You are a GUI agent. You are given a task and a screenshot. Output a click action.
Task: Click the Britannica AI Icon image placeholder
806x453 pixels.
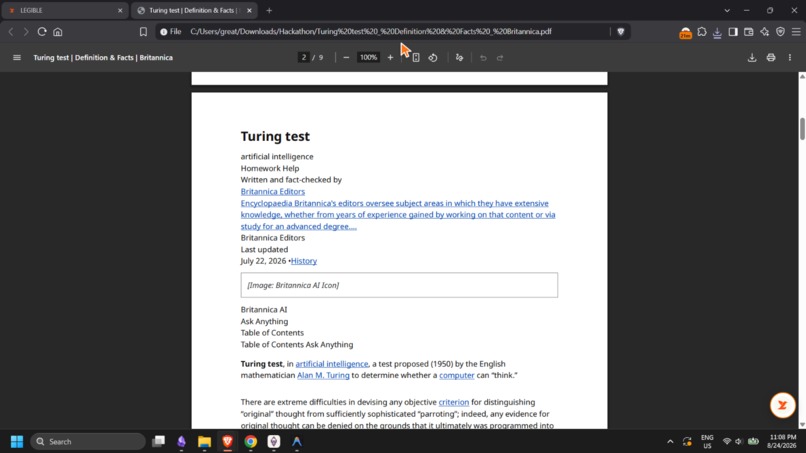[399, 285]
